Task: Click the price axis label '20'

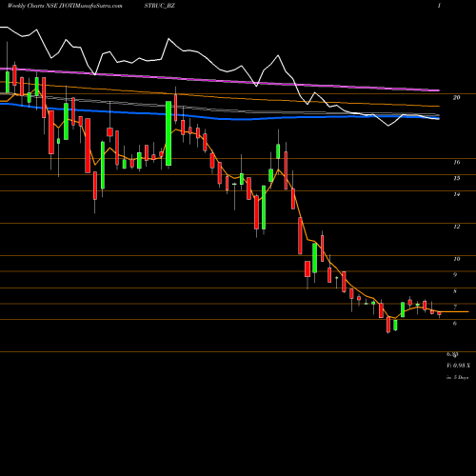Action: coord(456,98)
